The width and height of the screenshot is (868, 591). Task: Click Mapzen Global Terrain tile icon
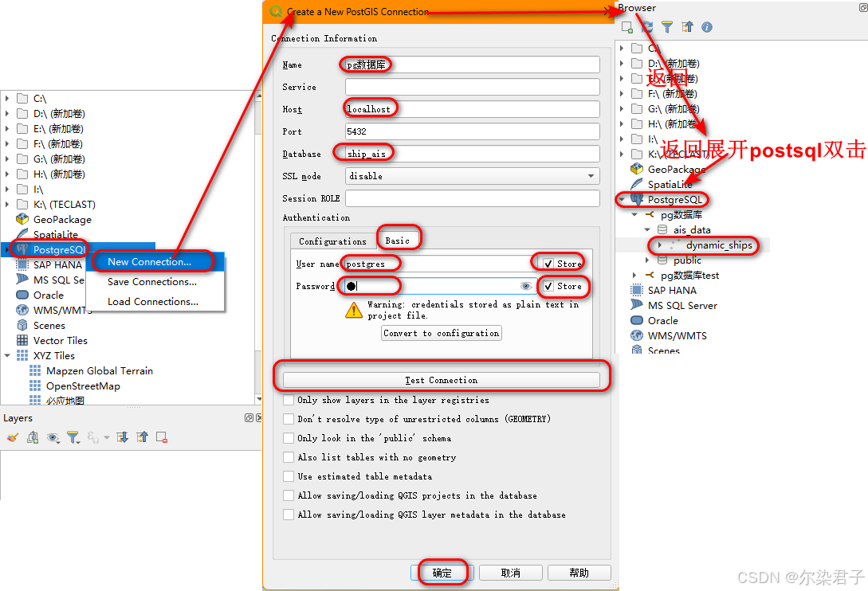click(x=35, y=370)
